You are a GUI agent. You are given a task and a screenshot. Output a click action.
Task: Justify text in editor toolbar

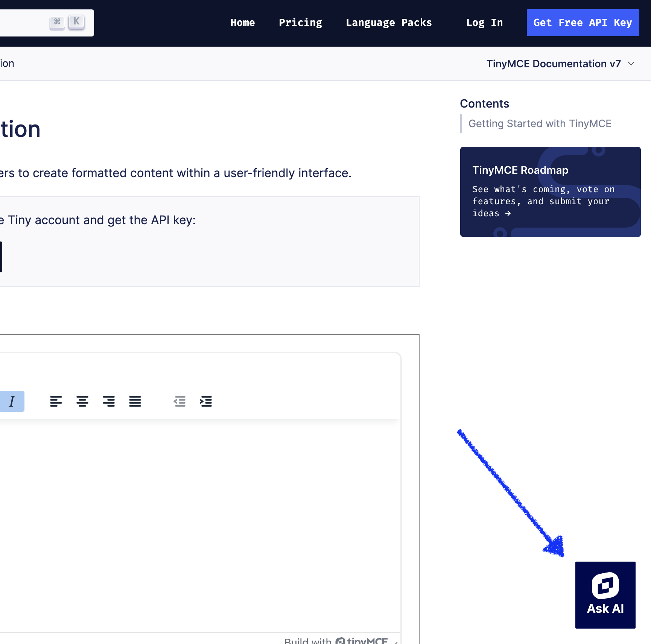135,401
